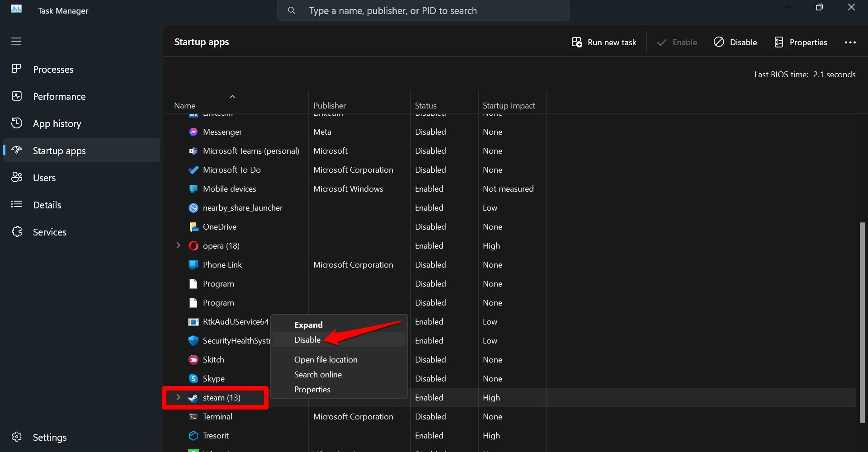The image size is (868, 452).
Task: Click the toolbar Properties button
Action: [801, 42]
